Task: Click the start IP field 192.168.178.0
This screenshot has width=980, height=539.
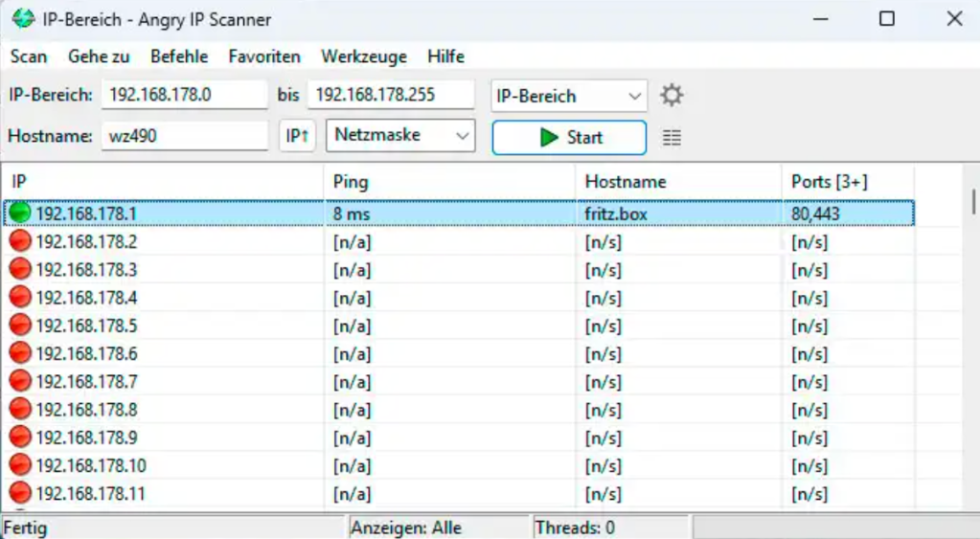Action: [x=184, y=95]
